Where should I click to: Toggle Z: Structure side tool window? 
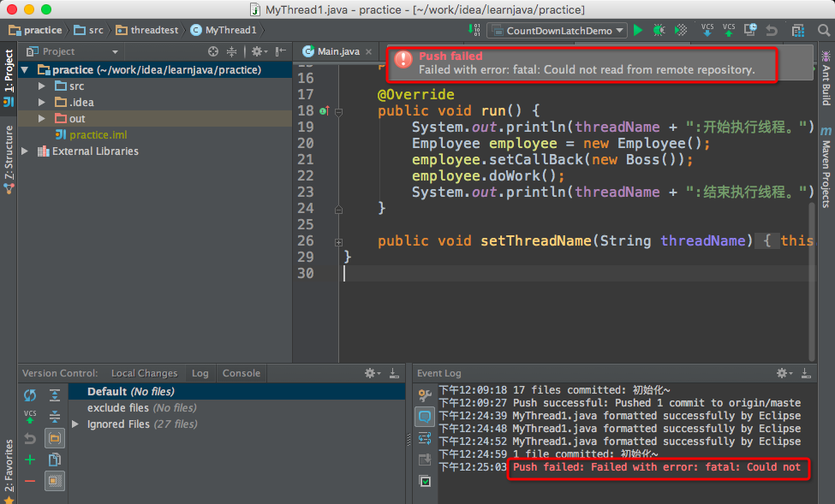9,160
